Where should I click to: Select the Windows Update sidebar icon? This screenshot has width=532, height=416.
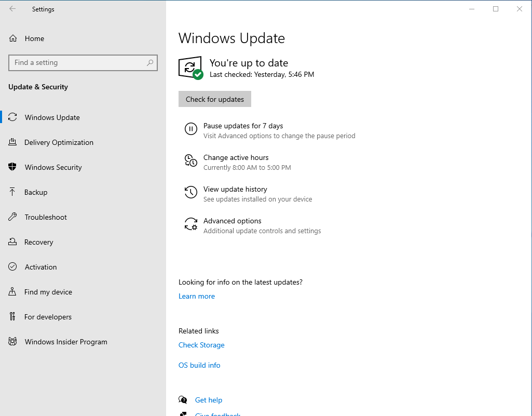(12, 117)
